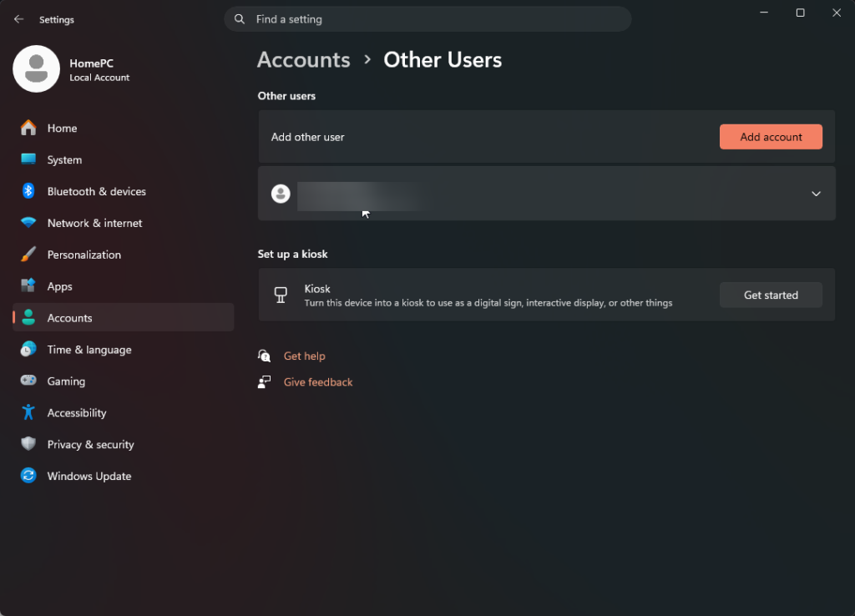Go back to Accounts breadcrumb
855x616 pixels.
tap(304, 60)
